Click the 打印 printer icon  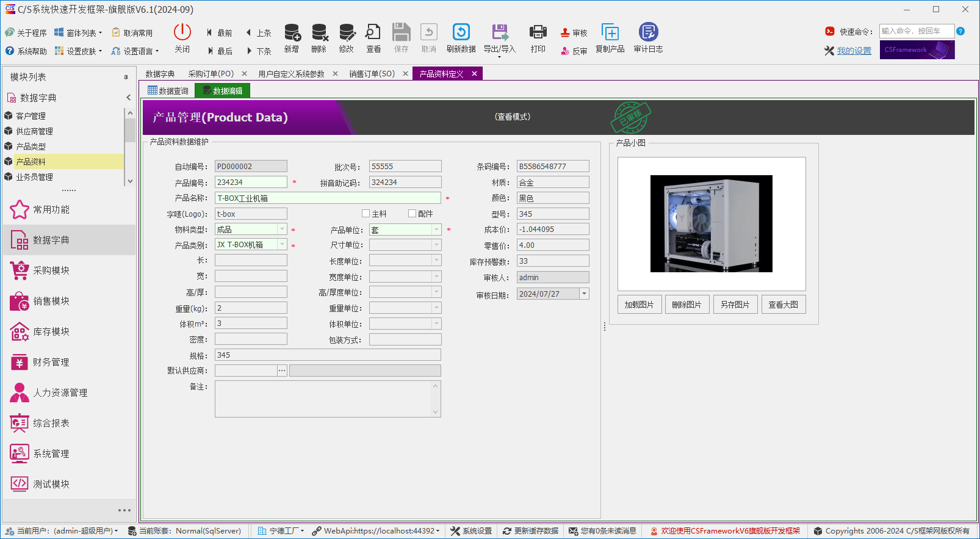pos(538,32)
